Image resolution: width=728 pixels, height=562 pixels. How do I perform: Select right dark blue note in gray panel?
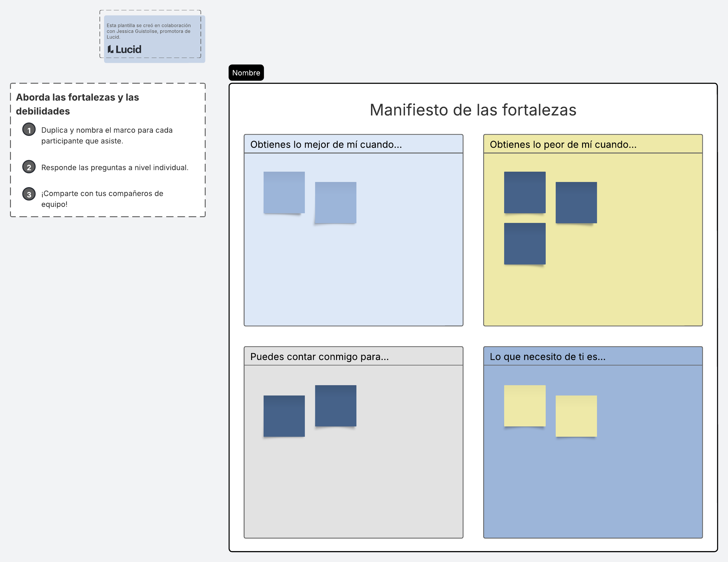[335, 406]
